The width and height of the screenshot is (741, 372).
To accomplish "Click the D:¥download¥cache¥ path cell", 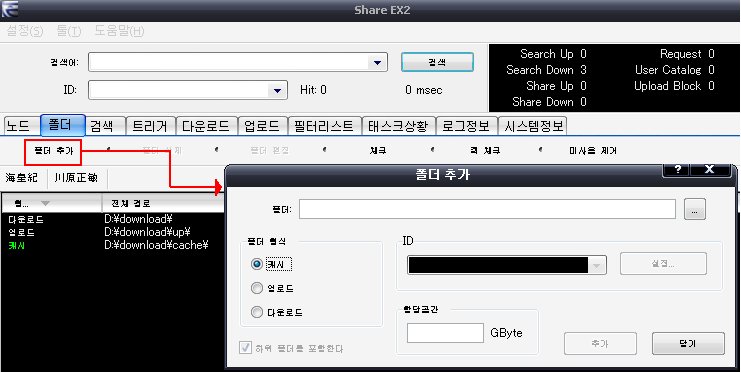I will 156,245.
